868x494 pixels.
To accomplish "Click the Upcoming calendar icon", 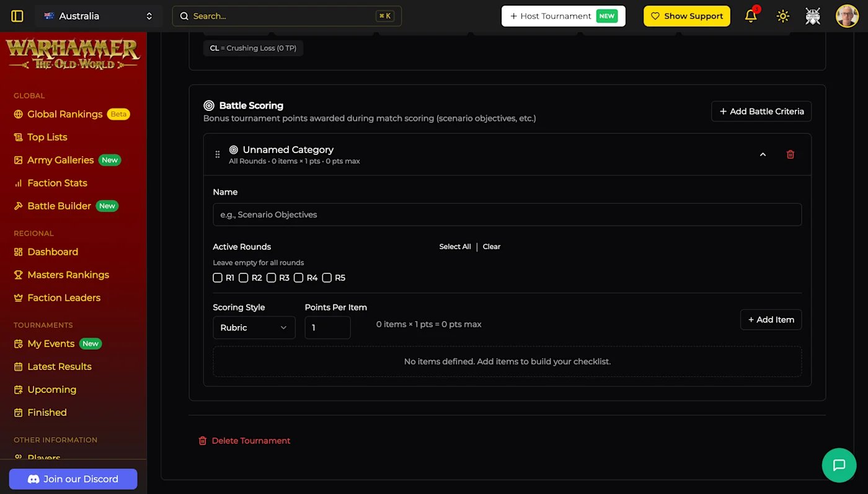I will click(19, 389).
